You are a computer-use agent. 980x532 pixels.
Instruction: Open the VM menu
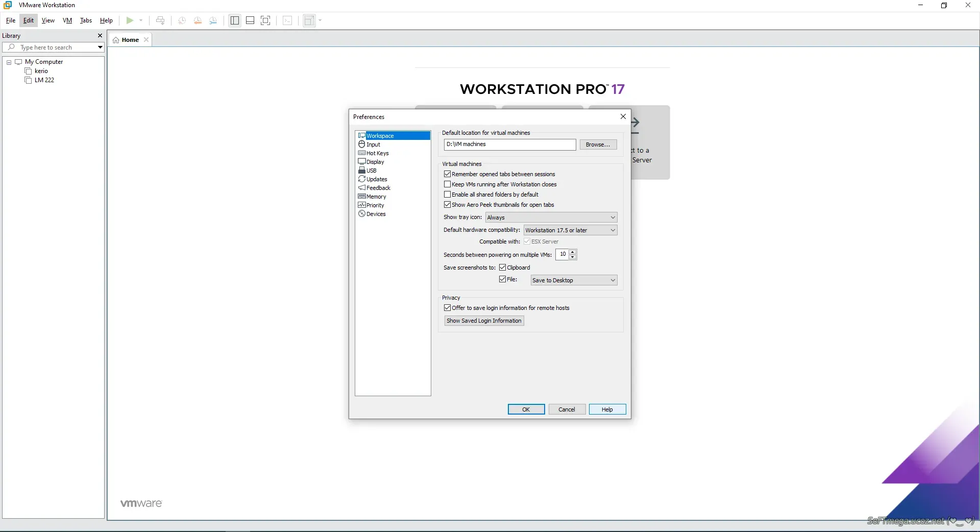[67, 20]
